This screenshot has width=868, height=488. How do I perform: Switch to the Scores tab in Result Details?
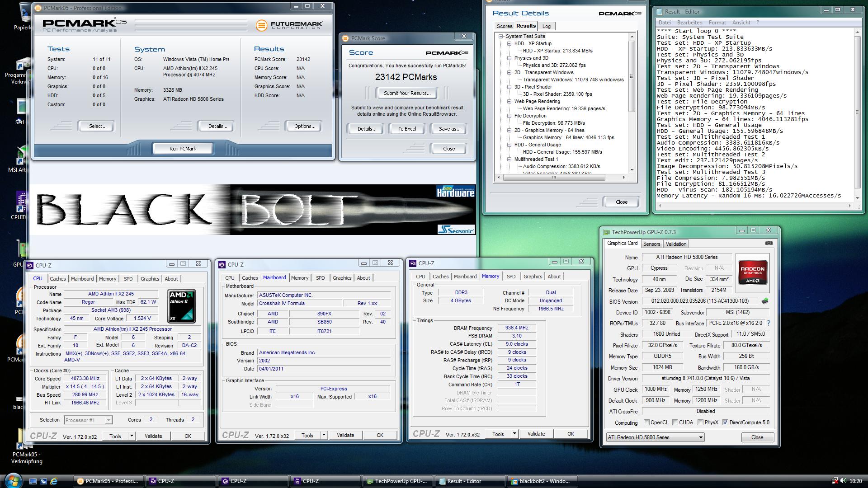coord(504,26)
